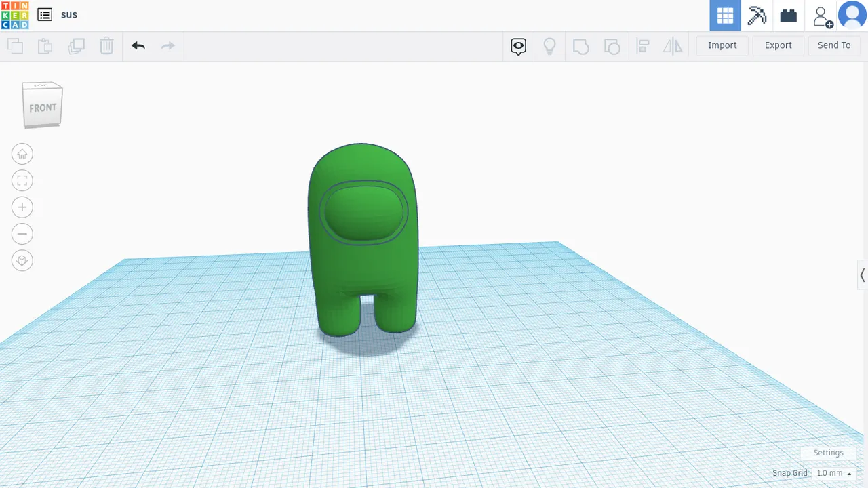Open the Brick view icon
The image size is (868, 488).
788,16
